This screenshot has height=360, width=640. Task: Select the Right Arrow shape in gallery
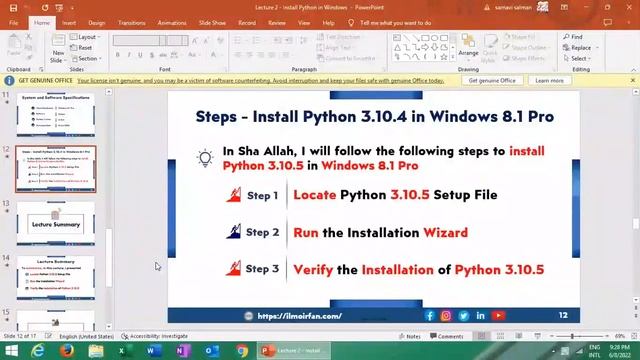(x=425, y=47)
